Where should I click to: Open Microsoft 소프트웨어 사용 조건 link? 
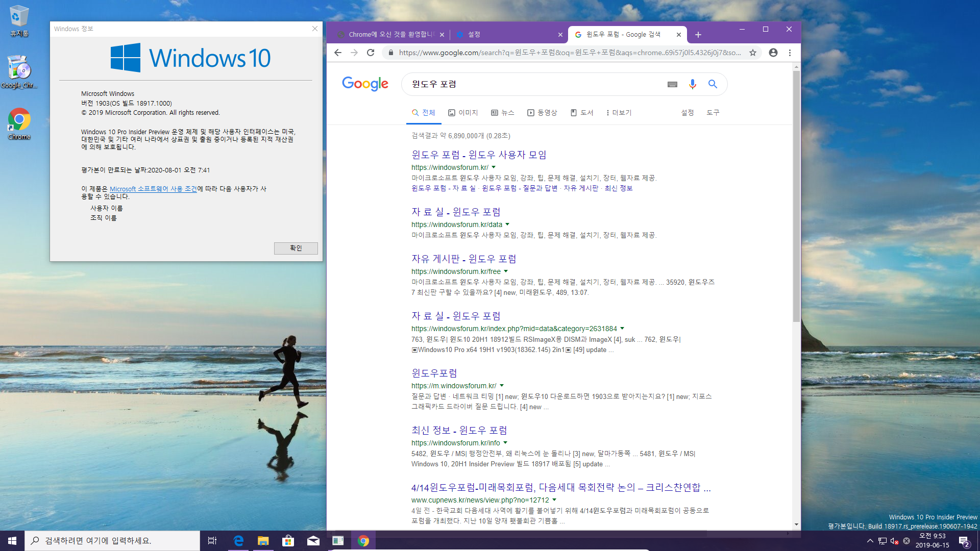click(x=153, y=189)
